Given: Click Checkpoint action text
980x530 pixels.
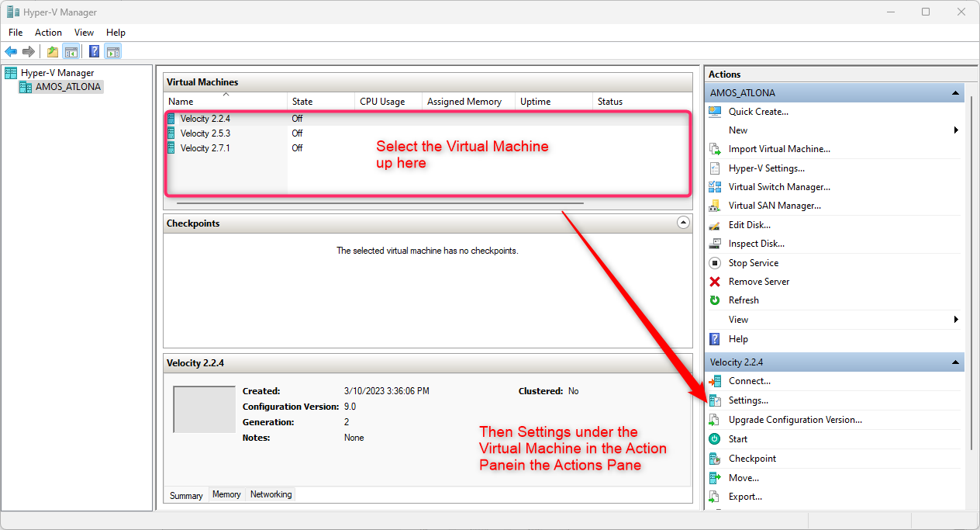Looking at the screenshot, I should click(x=752, y=459).
